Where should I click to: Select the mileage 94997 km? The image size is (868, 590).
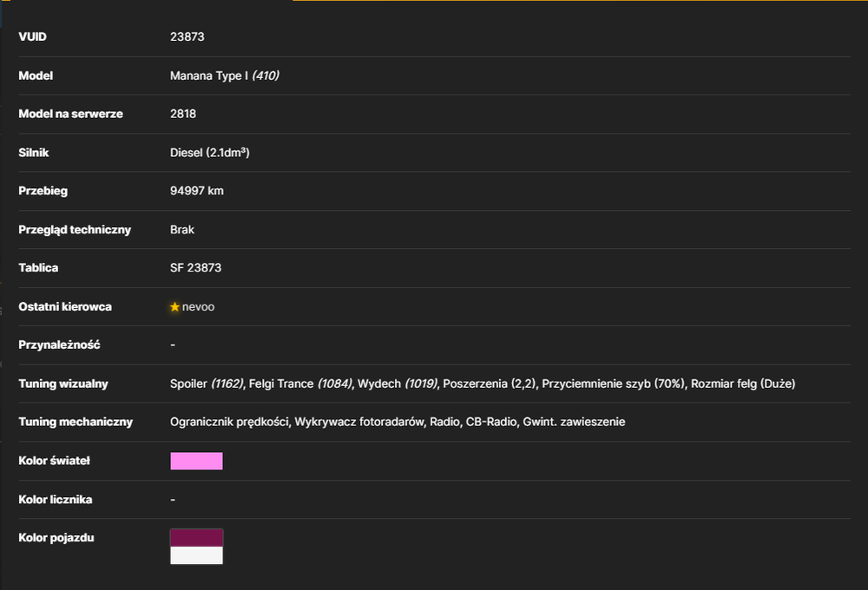click(x=197, y=191)
